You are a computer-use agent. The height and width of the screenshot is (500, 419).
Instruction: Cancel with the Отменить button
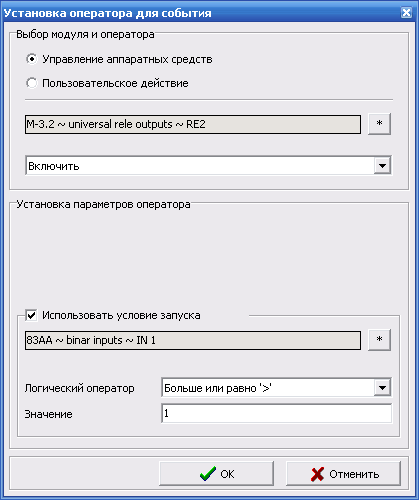(x=343, y=474)
